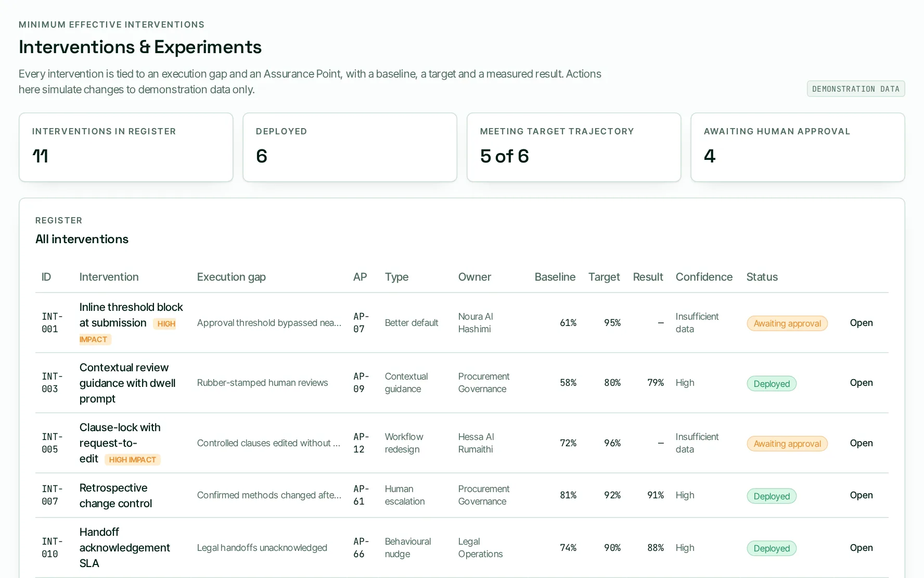Click the High Impact tag on Clause-lock
The height and width of the screenshot is (578, 924).
(x=133, y=460)
